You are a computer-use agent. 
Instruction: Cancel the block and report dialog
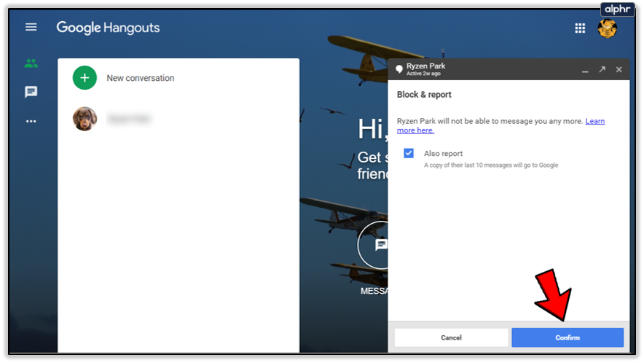[x=451, y=337]
